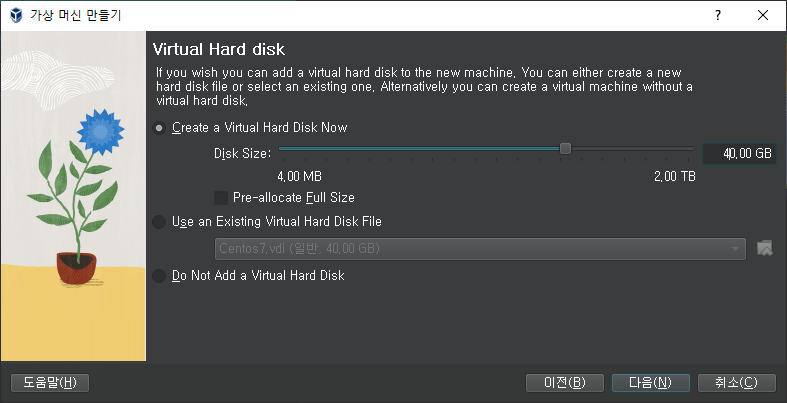Click slider track near the 2.00 TB end
Viewport: 787px width, 403px height.
pyautogui.click(x=683, y=149)
